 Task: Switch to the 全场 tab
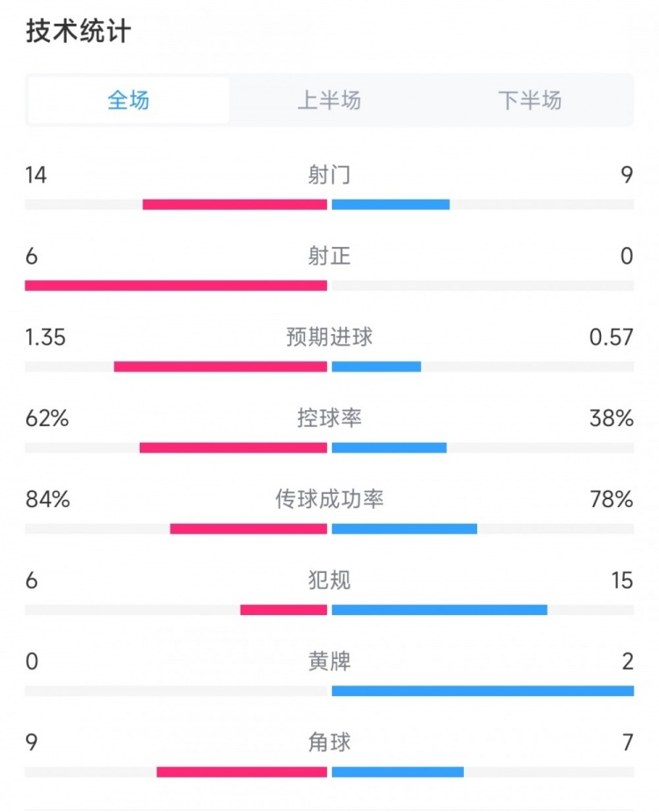[128, 100]
